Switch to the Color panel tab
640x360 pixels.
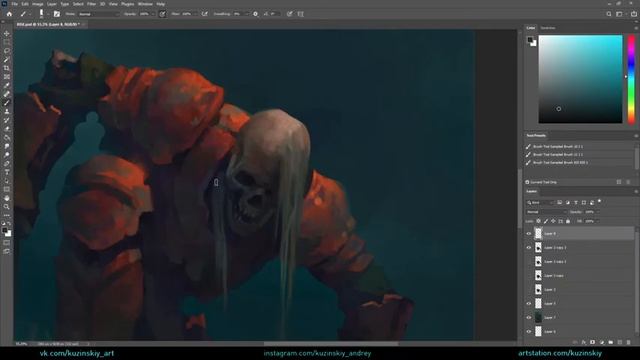click(x=531, y=28)
